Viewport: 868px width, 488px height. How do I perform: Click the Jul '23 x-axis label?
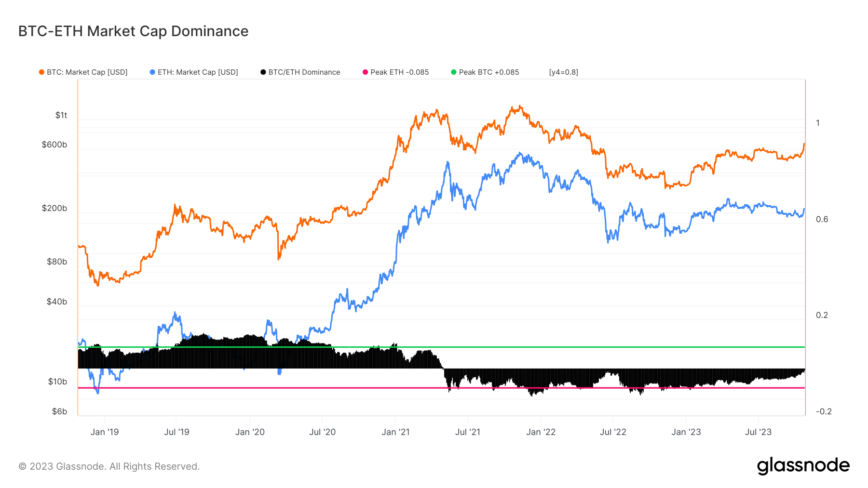(x=758, y=432)
